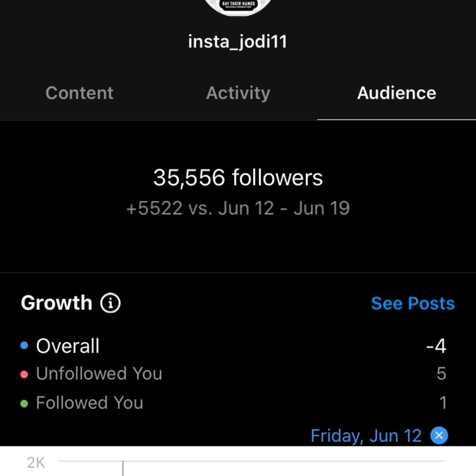Select the 35,556 followers count text
The height and width of the screenshot is (476, 476).
[x=238, y=177]
